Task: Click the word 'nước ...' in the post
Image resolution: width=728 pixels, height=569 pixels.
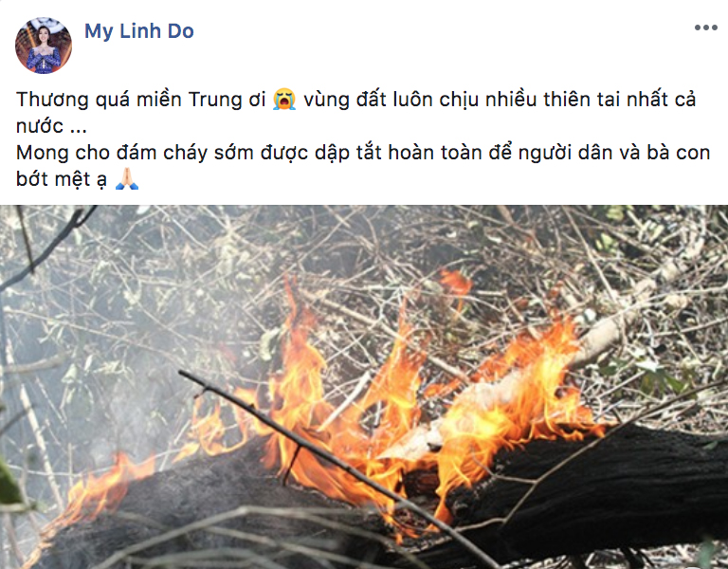Action: pos(51,126)
